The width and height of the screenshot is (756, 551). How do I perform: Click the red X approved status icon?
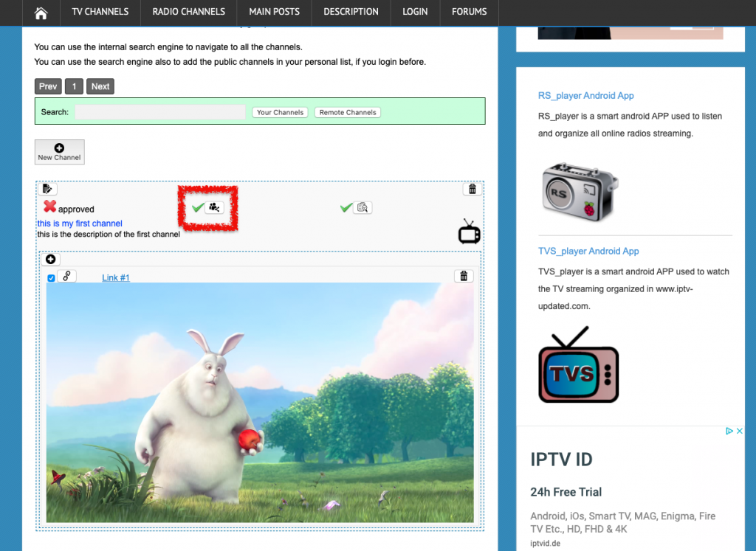pyautogui.click(x=49, y=206)
